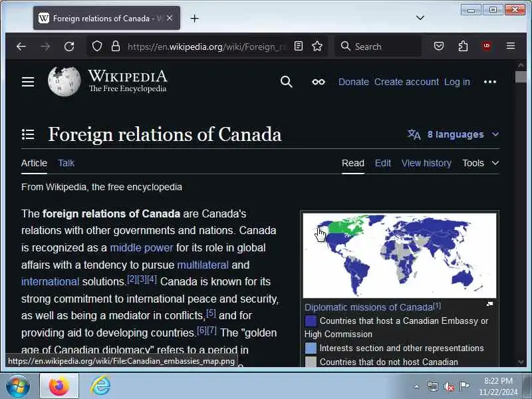List all tabs dropdown arrow
This screenshot has height=399, width=532.
click(x=420, y=18)
